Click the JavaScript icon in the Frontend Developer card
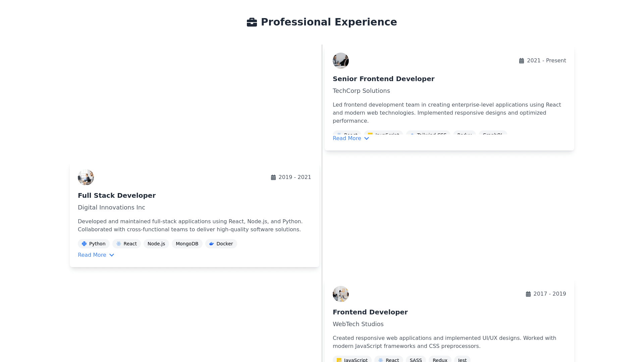Image resolution: width=644 pixels, height=362 pixels. click(x=339, y=360)
